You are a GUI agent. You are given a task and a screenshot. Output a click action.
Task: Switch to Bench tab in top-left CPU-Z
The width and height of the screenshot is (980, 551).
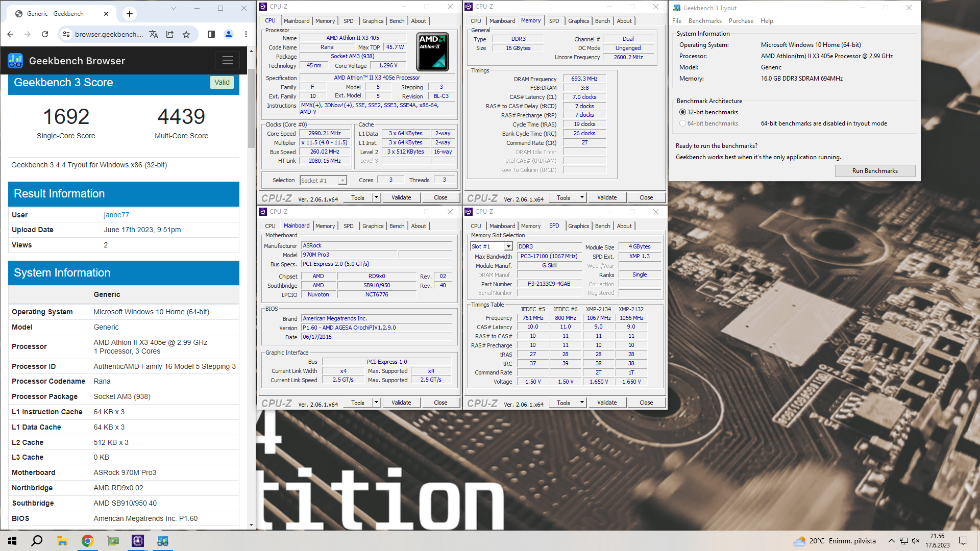click(397, 21)
